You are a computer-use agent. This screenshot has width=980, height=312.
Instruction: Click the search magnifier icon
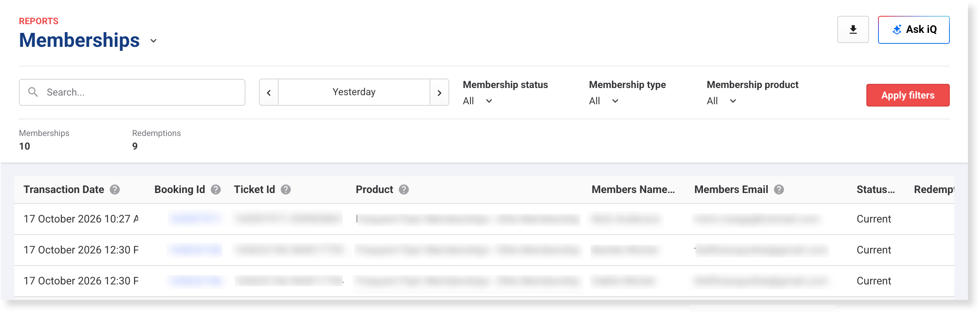[33, 92]
